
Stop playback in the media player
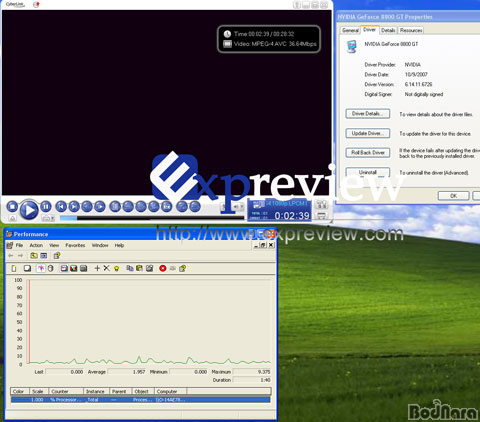pyautogui.click(x=12, y=207)
